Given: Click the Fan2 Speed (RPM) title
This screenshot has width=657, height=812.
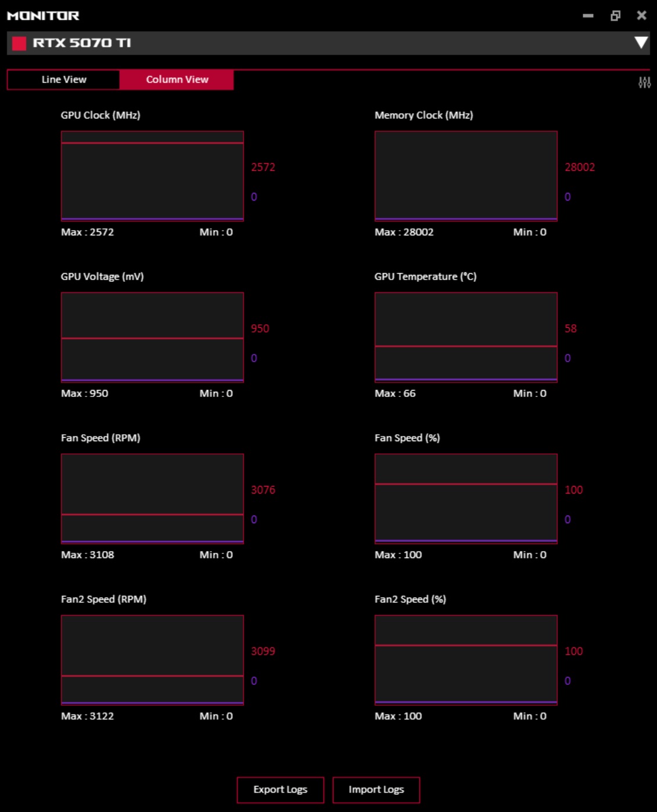Looking at the screenshot, I should click(103, 599).
